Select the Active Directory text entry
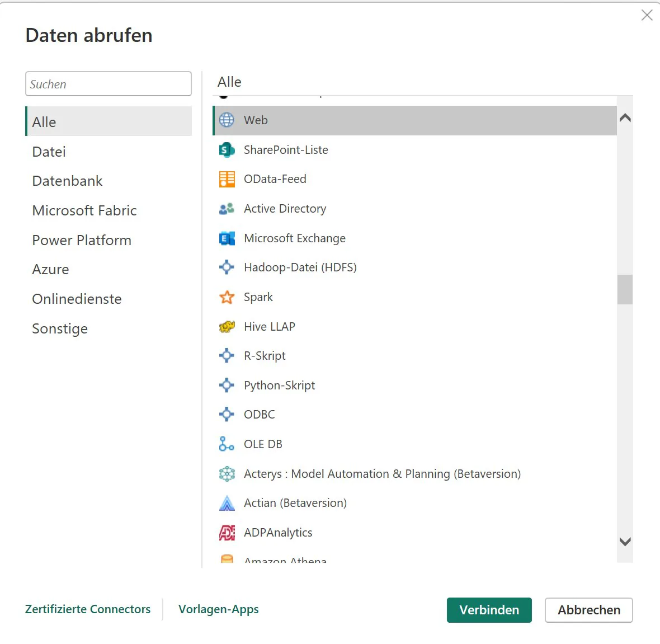The image size is (660, 644). point(285,209)
